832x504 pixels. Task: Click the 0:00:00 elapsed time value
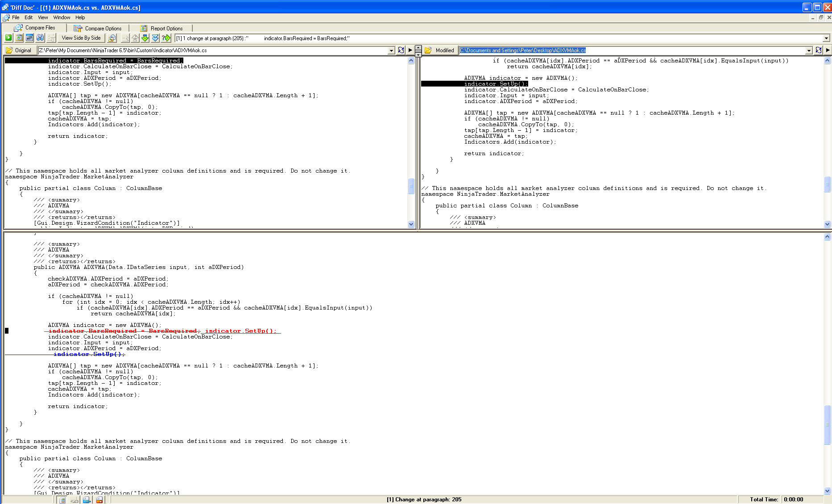coord(794,500)
